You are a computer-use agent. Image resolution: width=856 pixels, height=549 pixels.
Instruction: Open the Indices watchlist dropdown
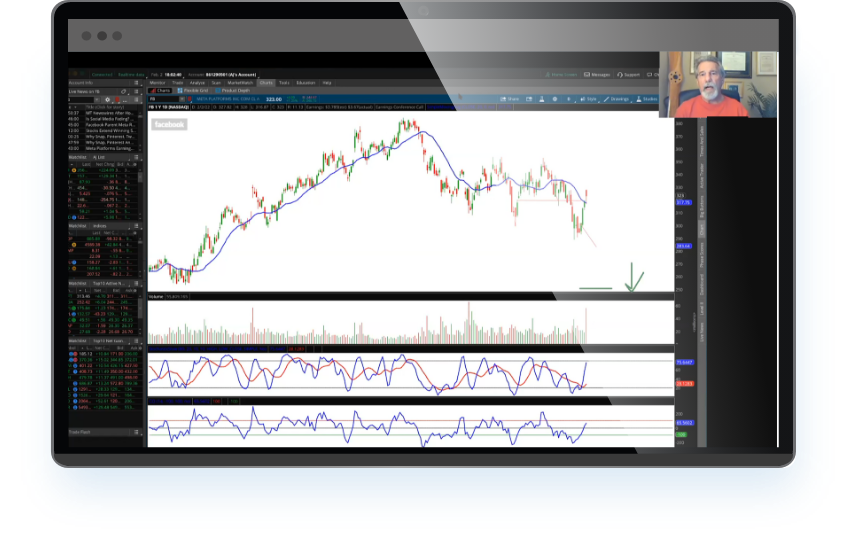point(109,226)
